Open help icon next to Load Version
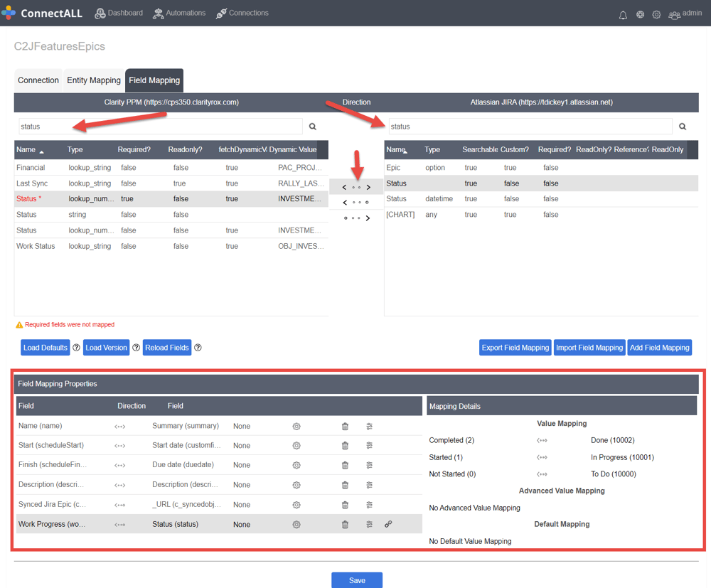The width and height of the screenshot is (711, 588). [x=136, y=348]
